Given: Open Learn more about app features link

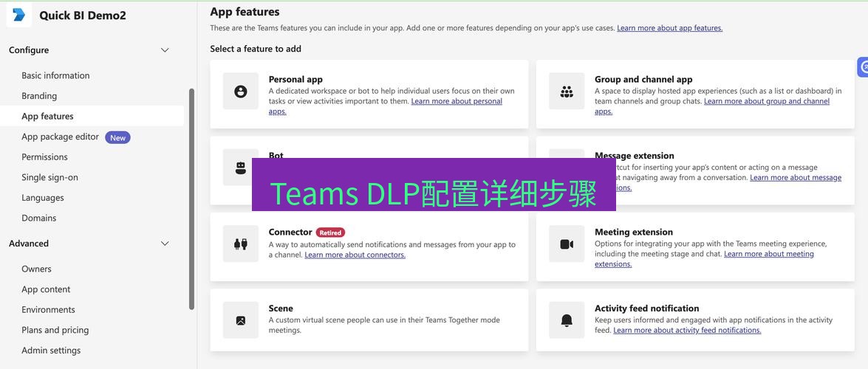Looking at the screenshot, I should pos(670,27).
